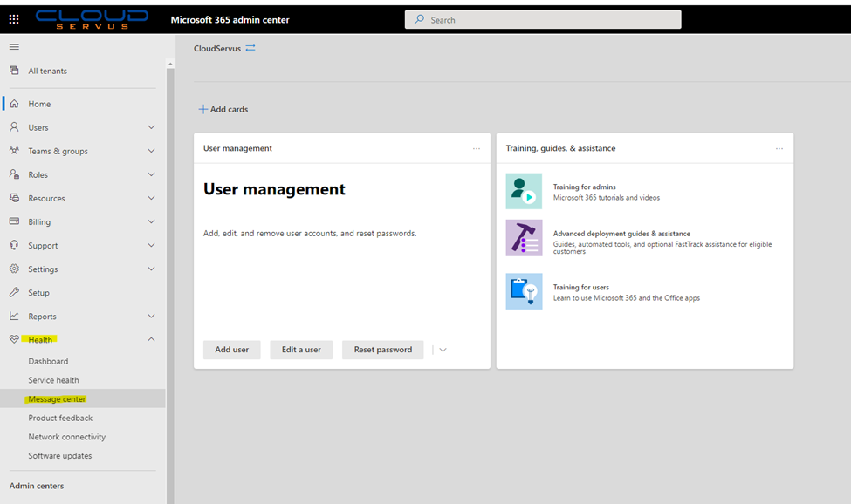
Task: Expand the Teams & groups section
Action: 150,150
